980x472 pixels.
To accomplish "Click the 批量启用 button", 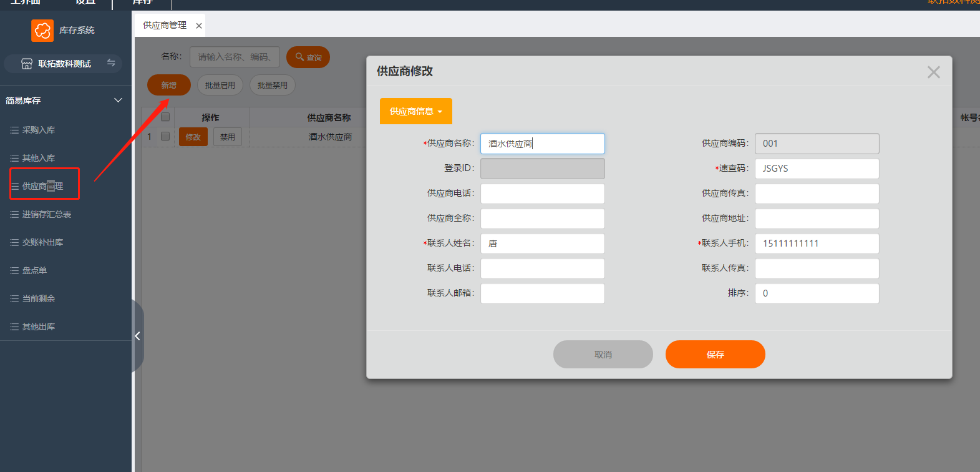I will (220, 85).
